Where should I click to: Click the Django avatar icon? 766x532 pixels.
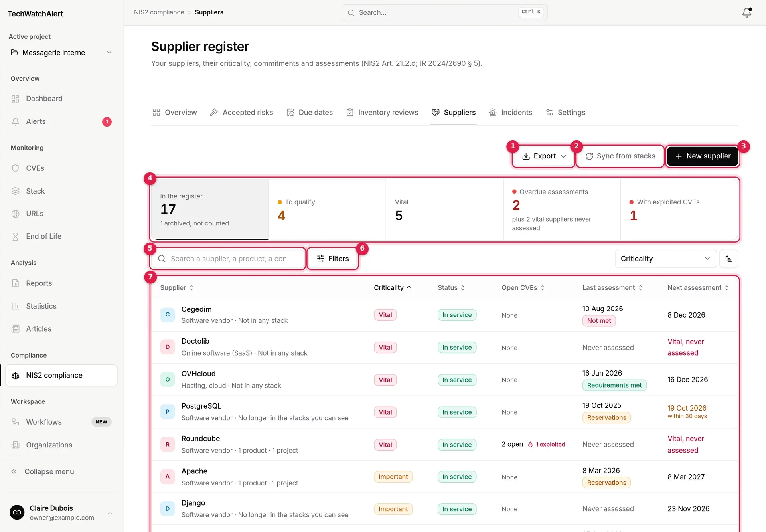(168, 508)
